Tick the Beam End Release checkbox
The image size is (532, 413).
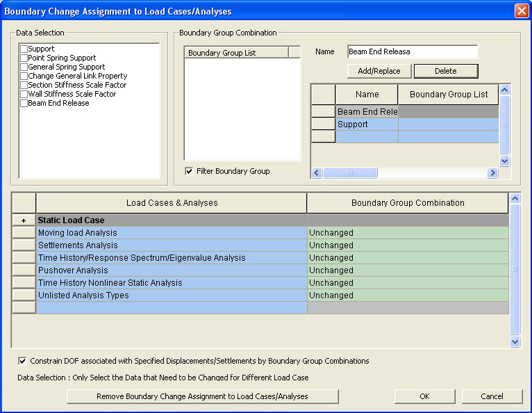(24, 104)
